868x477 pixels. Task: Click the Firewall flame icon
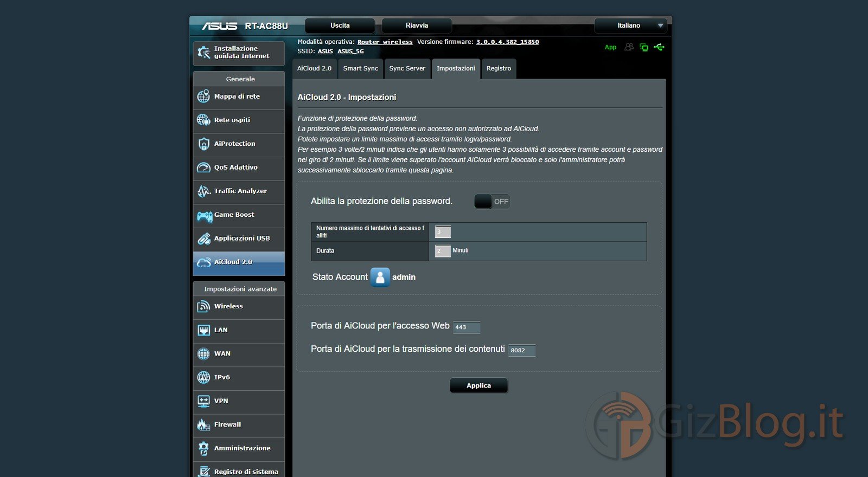click(203, 424)
